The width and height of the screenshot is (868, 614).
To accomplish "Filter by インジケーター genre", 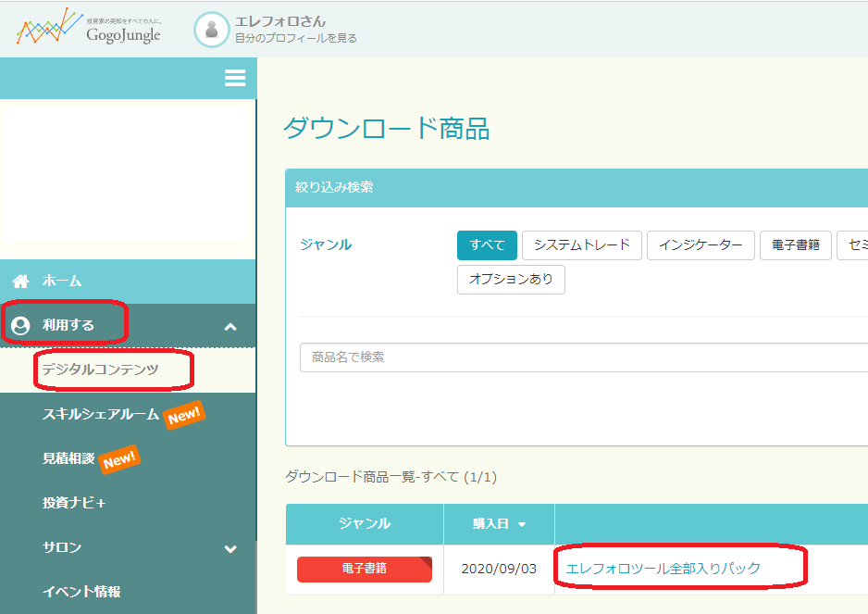I will click(x=701, y=244).
